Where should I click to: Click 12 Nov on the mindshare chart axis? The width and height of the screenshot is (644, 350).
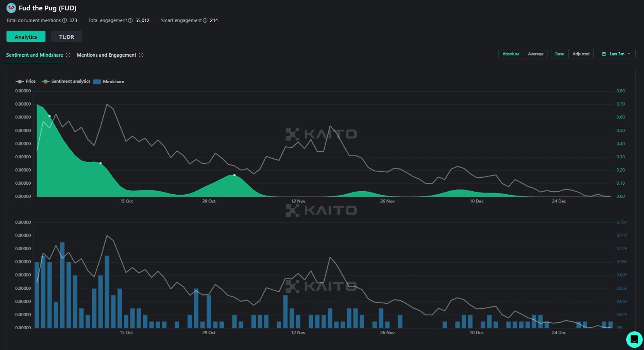(298, 333)
